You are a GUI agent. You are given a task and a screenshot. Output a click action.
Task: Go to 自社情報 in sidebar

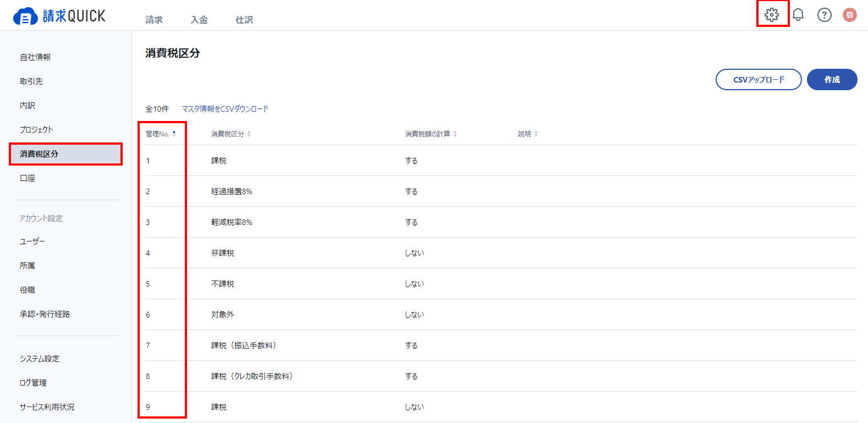35,57
